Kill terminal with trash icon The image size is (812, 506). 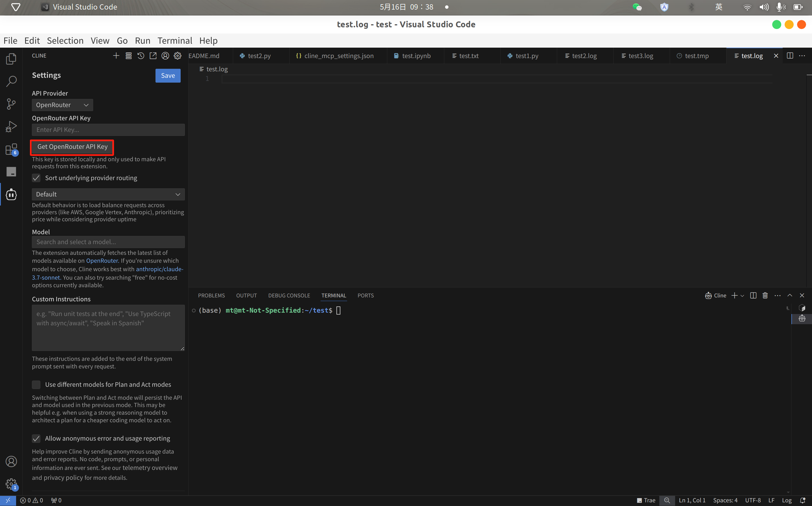point(765,295)
